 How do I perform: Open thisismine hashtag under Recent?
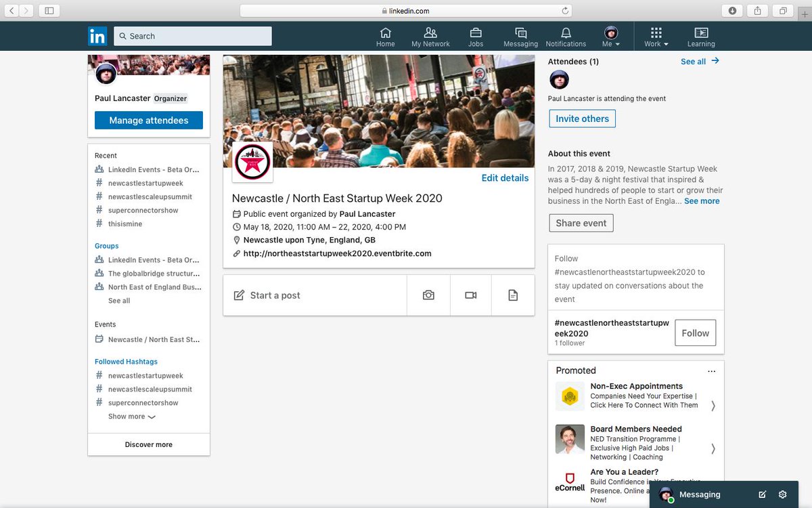click(x=125, y=224)
